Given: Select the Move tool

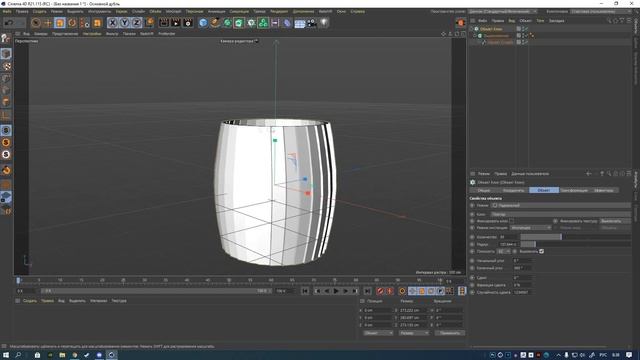Looking at the screenshot, I should 48,23.
